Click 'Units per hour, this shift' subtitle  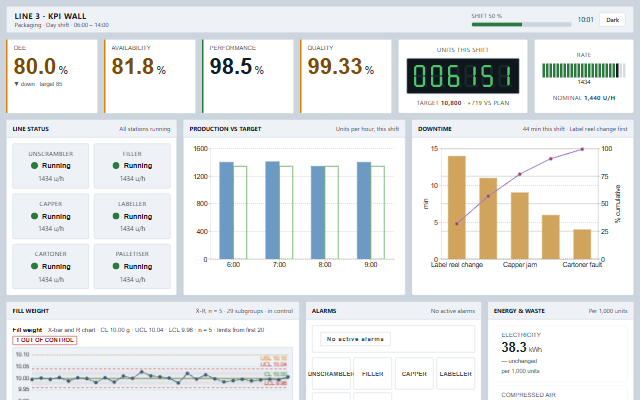367,129
